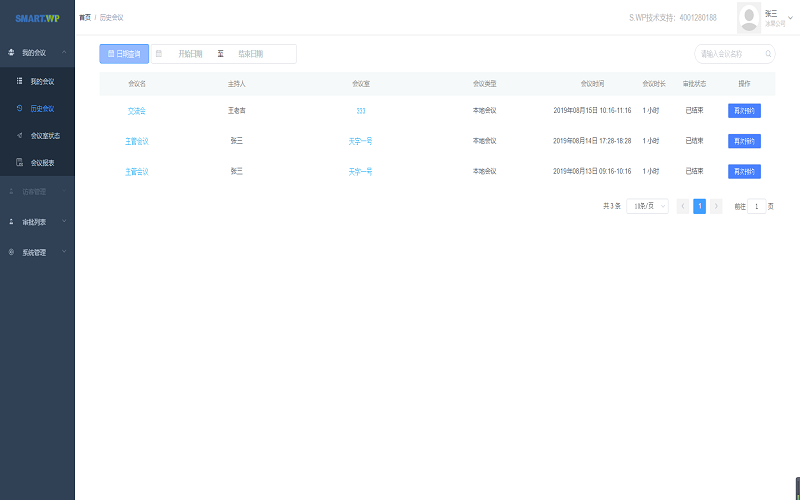Click 2019年08月13日 09:16-10:16 time cell
Viewport: 800px width, 500px height.
[592, 171]
